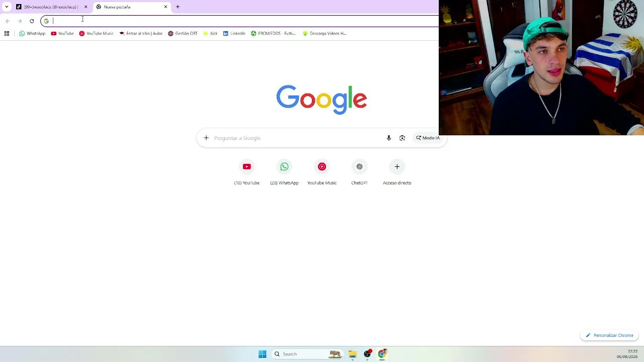
Task: Open the WhatsApp bookmark
Action: pyautogui.click(x=32, y=34)
